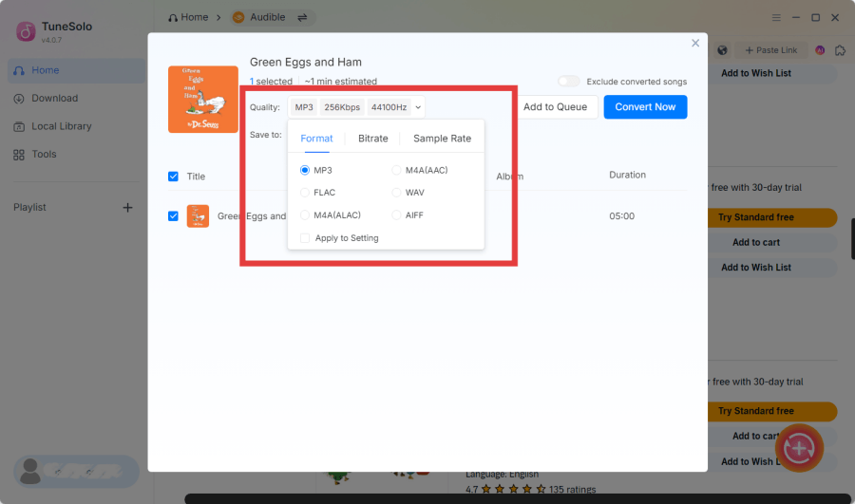Click the user profile avatar
855x504 pixels.
(30, 472)
